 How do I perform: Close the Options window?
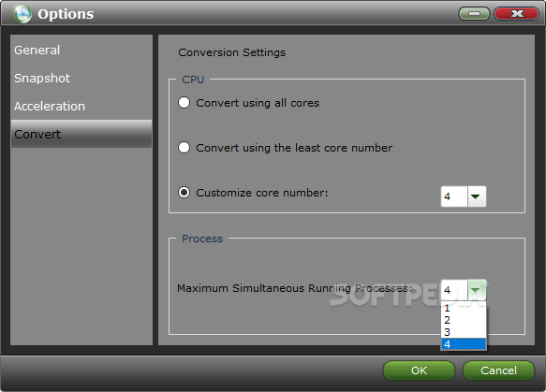coord(516,13)
